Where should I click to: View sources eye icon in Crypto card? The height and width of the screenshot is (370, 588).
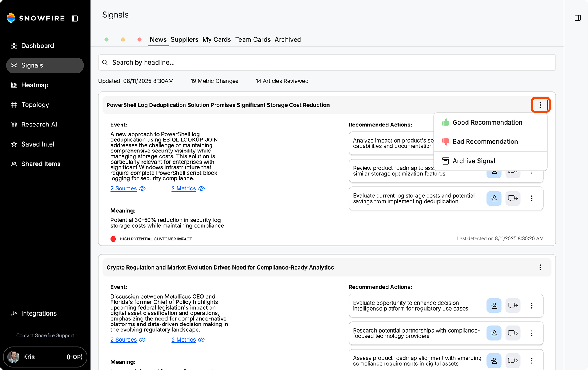pos(143,340)
